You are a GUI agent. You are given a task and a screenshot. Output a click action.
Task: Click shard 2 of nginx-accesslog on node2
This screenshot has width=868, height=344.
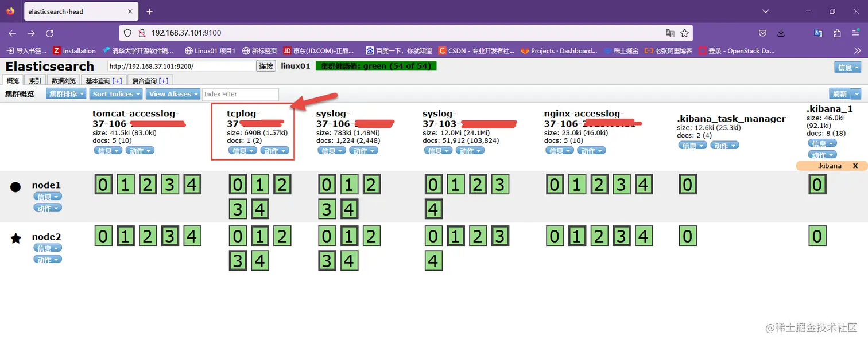point(599,236)
